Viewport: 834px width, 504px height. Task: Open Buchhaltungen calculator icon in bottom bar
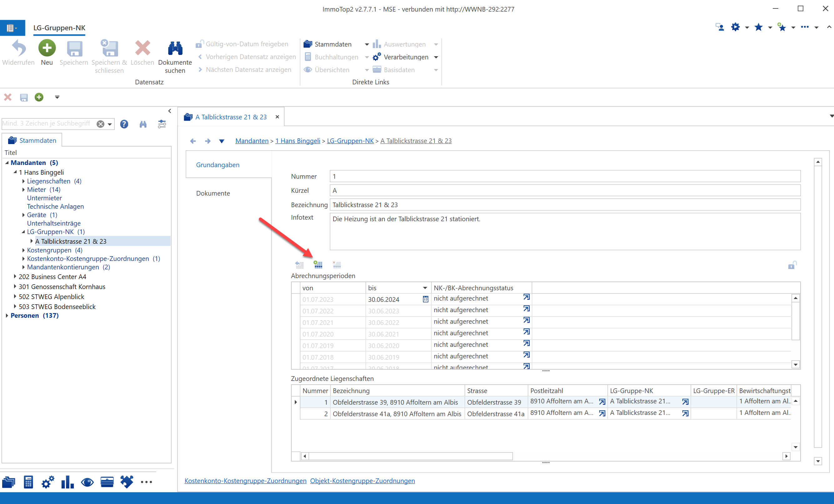coord(28,482)
